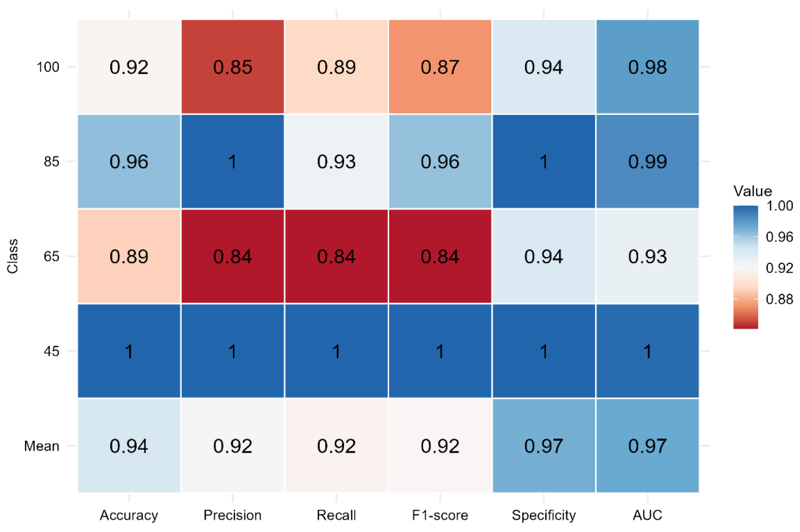800x532 pixels.
Task: Click the F1-score x-axis label
Action: [440, 515]
